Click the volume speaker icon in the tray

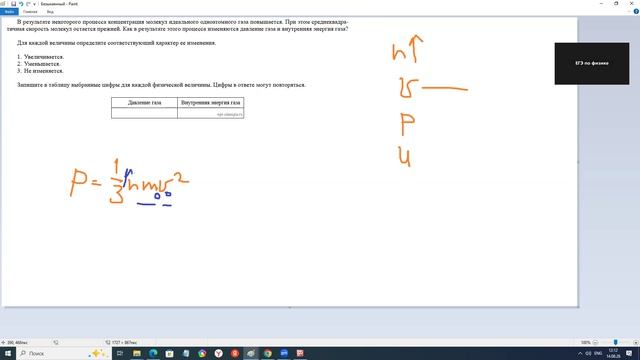(x=588, y=353)
